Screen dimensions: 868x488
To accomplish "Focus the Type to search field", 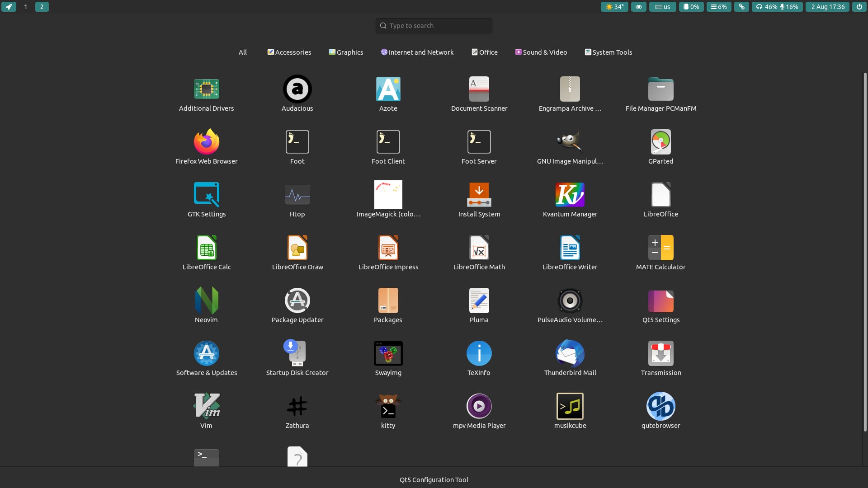I will click(434, 26).
